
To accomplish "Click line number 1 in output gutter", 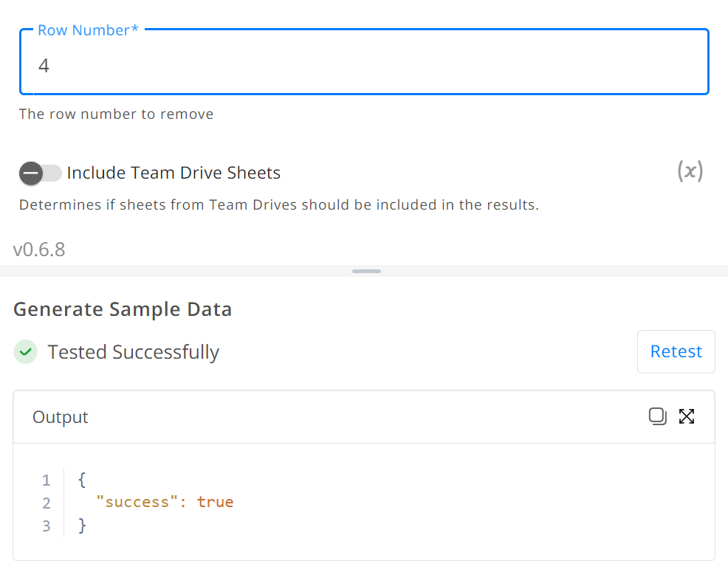I will [x=46, y=480].
